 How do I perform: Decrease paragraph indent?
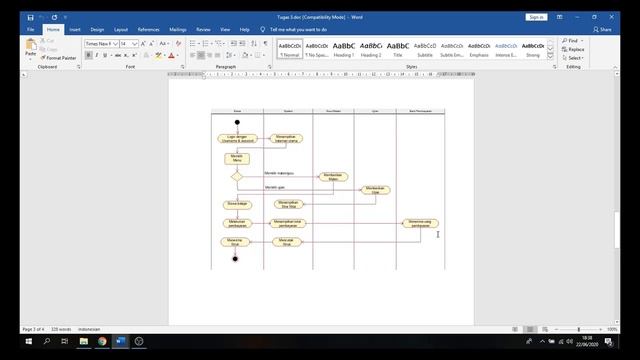233,43
